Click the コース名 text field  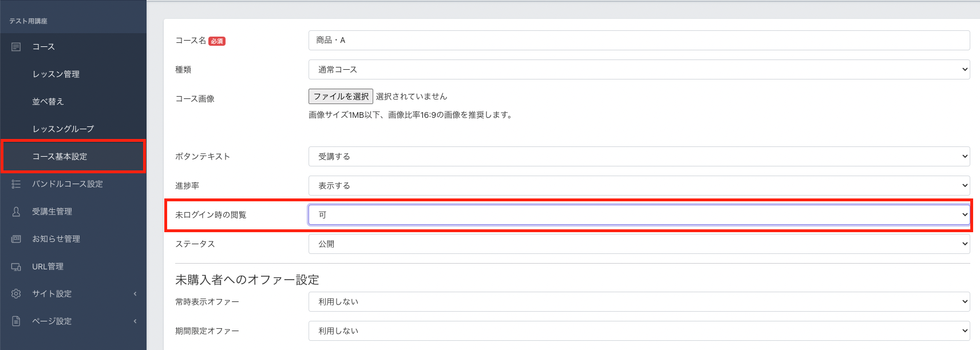[x=639, y=41]
